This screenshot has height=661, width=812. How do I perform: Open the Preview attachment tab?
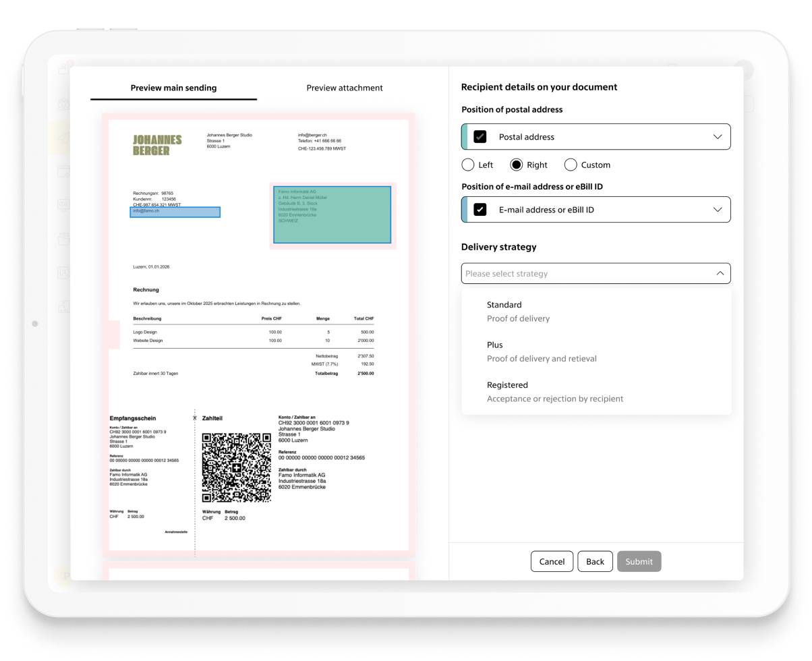click(345, 88)
